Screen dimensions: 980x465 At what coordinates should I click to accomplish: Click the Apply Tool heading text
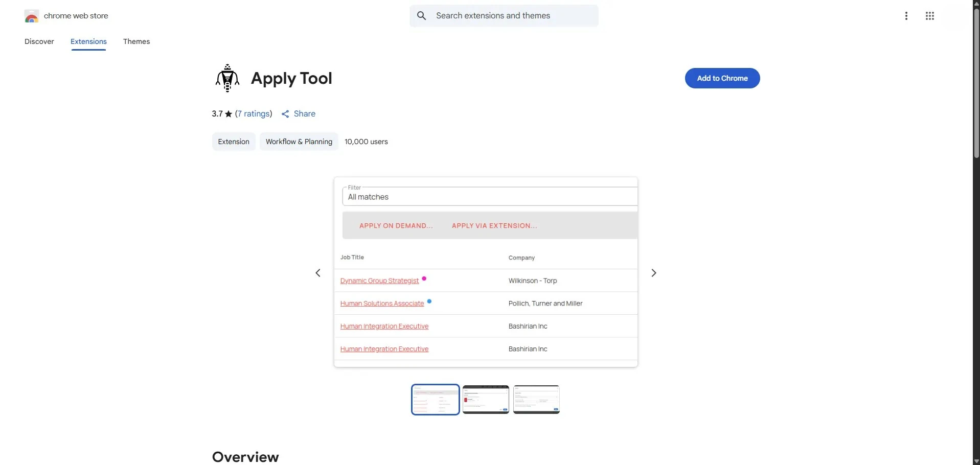[x=291, y=79]
